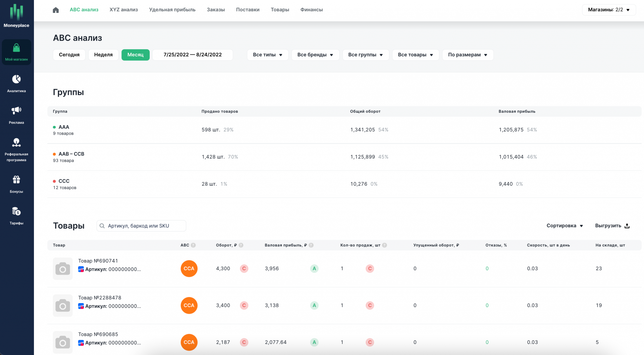
Task: Expand the Все группы filter
Action: click(x=365, y=55)
